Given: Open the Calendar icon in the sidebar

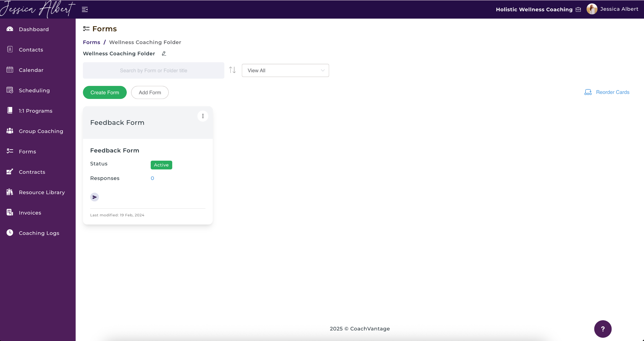Looking at the screenshot, I should pos(10,70).
